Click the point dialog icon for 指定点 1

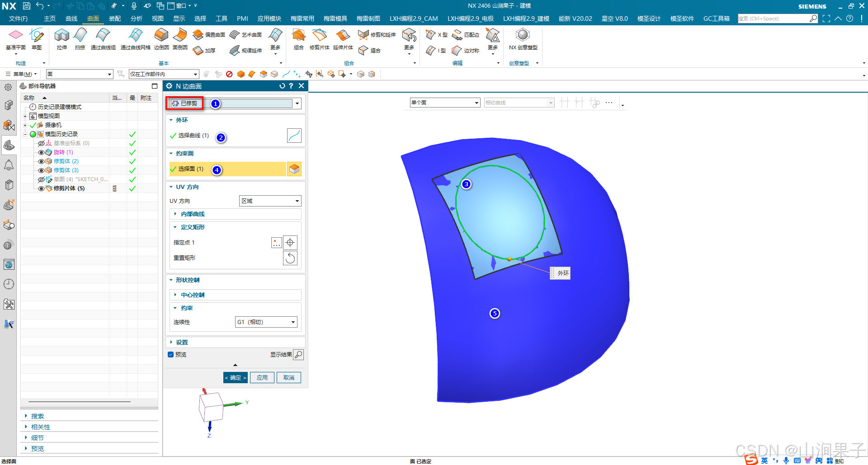click(x=277, y=243)
